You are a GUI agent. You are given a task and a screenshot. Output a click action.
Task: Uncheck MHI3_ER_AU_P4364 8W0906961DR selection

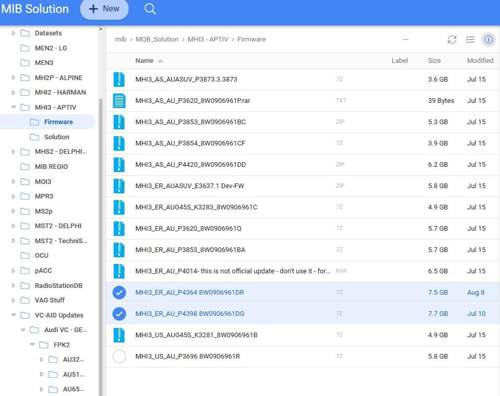point(119,293)
